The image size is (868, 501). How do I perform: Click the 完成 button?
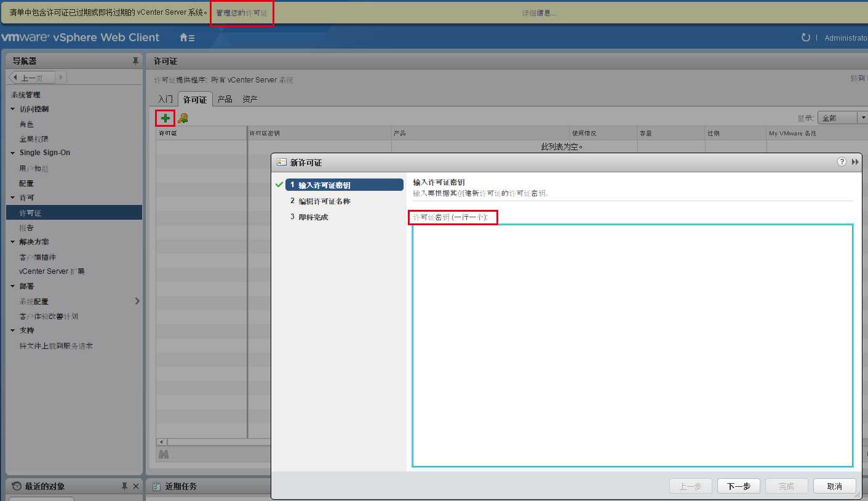tap(786, 486)
